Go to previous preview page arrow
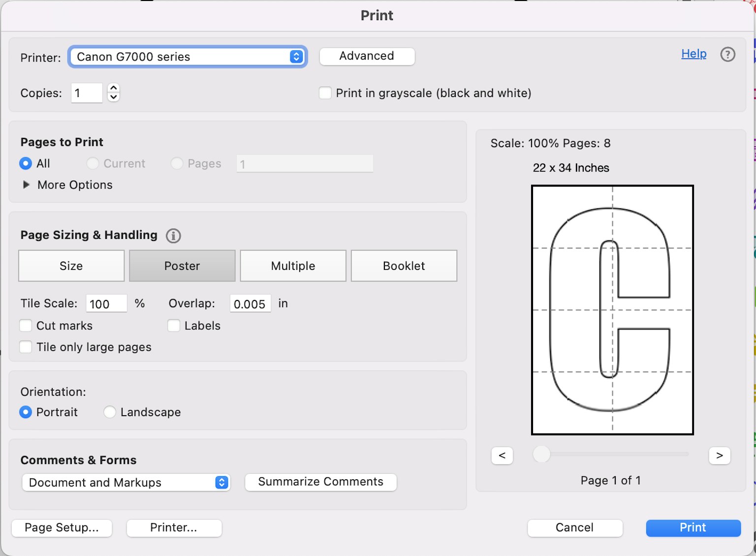The height and width of the screenshot is (556, 756). tap(502, 456)
